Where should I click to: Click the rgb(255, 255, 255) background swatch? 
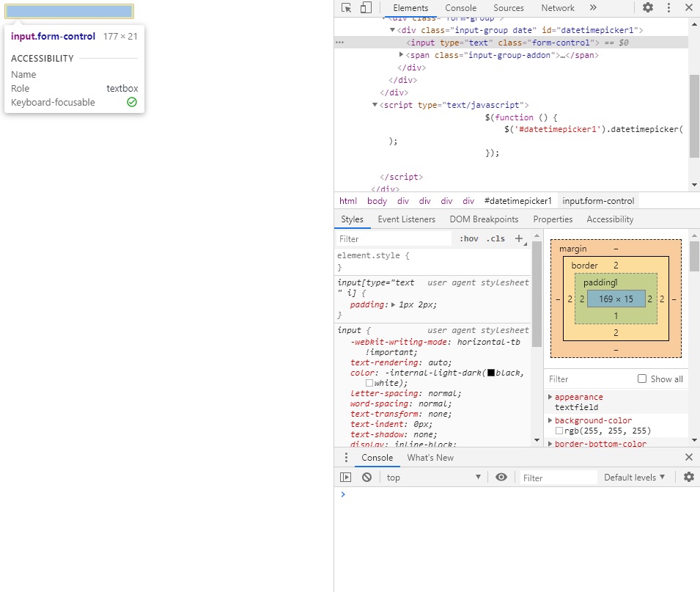tap(559, 431)
